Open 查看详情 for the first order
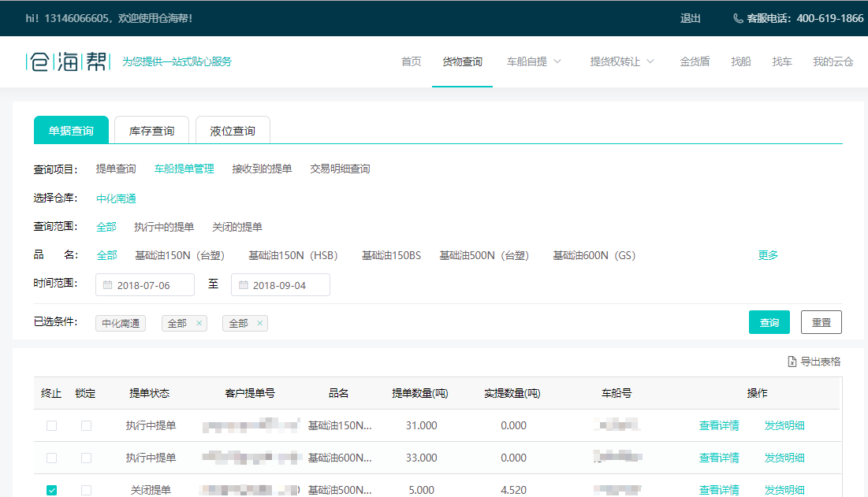868x497 pixels. click(718, 425)
